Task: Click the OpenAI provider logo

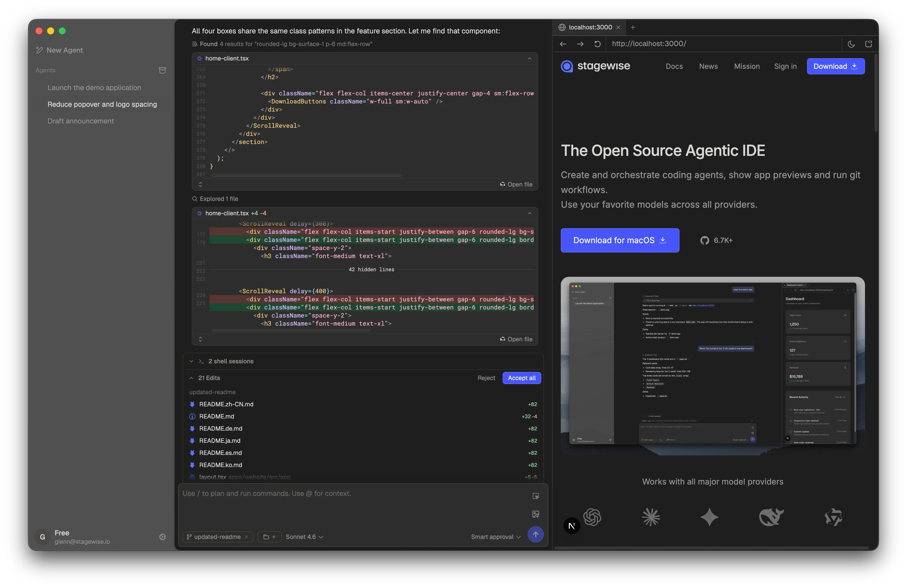Action: 592,517
